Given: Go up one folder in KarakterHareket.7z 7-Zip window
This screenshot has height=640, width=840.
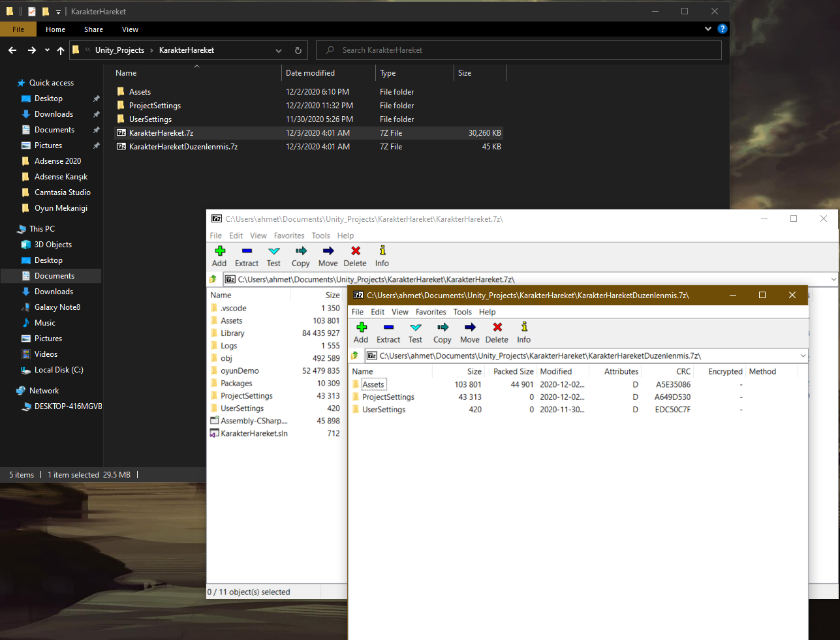Looking at the screenshot, I should click(213, 279).
